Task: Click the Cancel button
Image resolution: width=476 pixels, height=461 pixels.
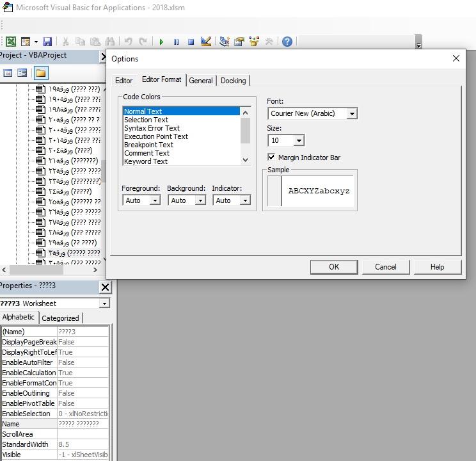Action: click(x=386, y=267)
